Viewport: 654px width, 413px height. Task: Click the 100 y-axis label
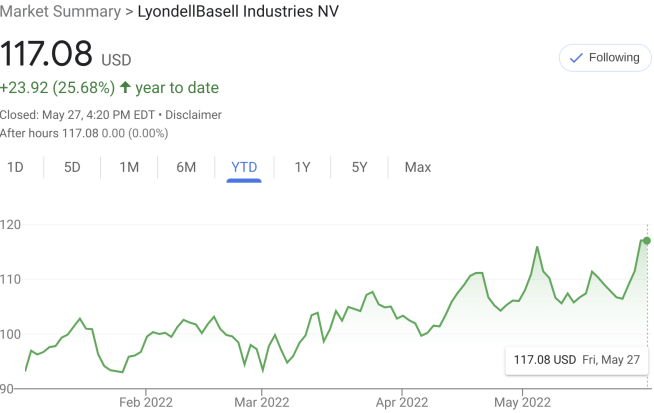pos(10,334)
